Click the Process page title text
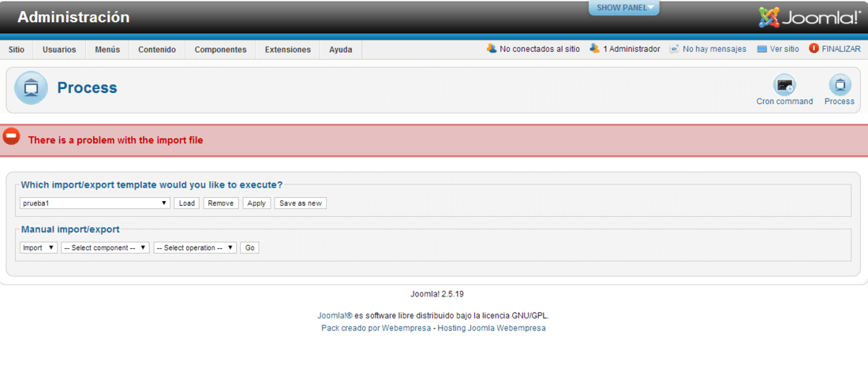Viewport: 868px width, 376px height. click(88, 88)
